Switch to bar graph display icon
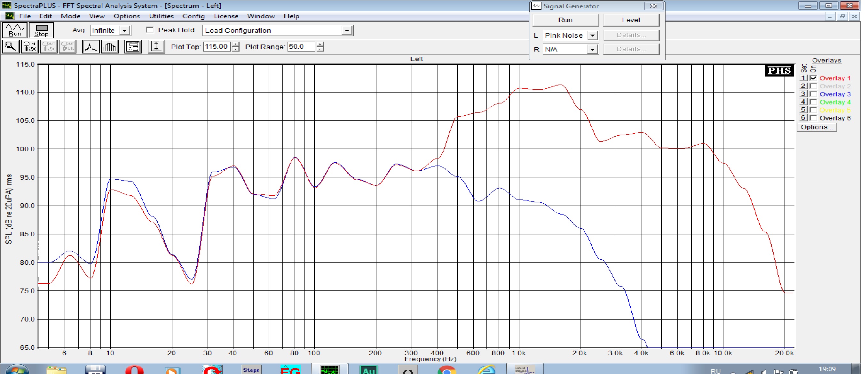Viewport: 868px width, 374px height. coord(109,46)
